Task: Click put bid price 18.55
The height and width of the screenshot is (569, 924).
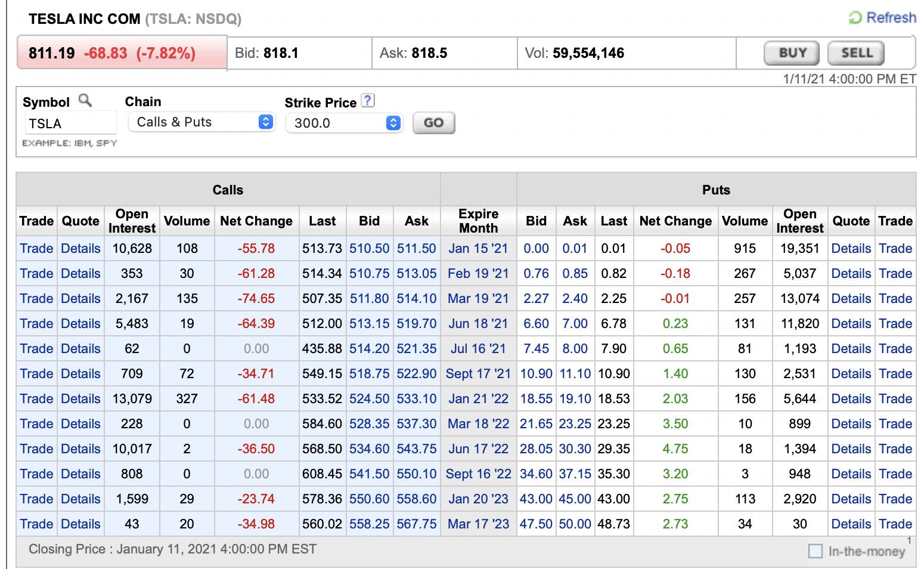Action: click(536, 398)
